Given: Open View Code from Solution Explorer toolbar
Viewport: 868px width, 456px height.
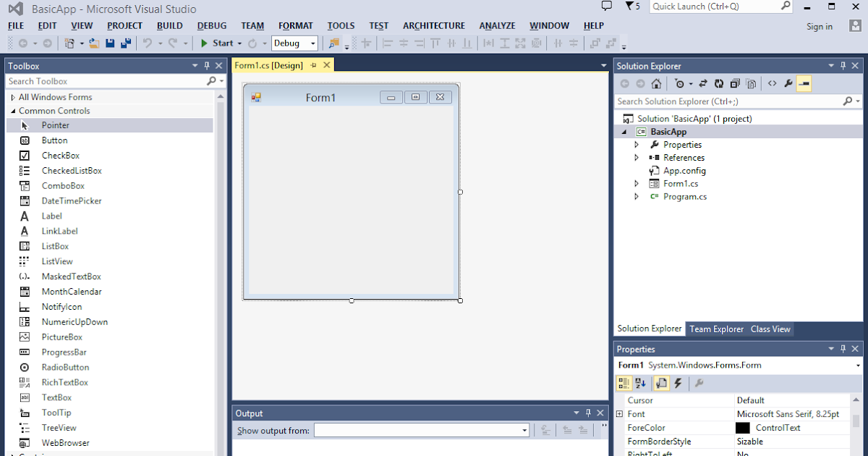Looking at the screenshot, I should point(772,83).
